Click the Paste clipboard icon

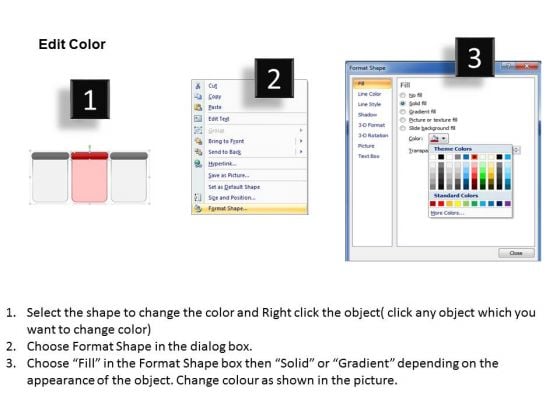pyautogui.click(x=198, y=107)
